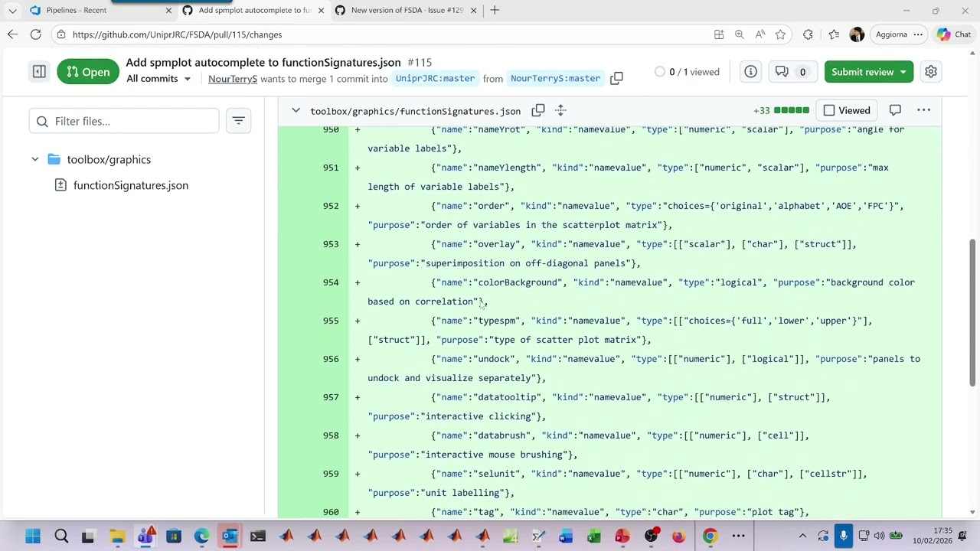This screenshot has height=551, width=980.
Task: Collapse the toolbox/graphics folder
Action: pyautogui.click(x=34, y=159)
